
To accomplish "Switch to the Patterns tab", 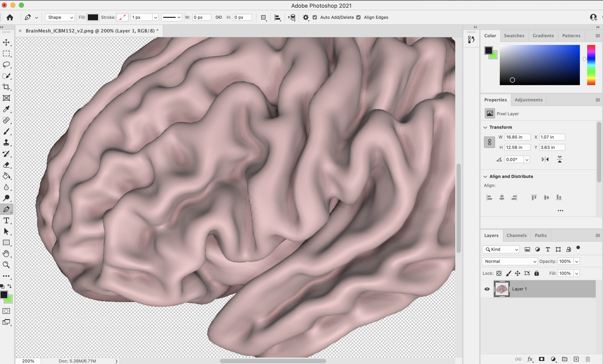I will (x=571, y=36).
